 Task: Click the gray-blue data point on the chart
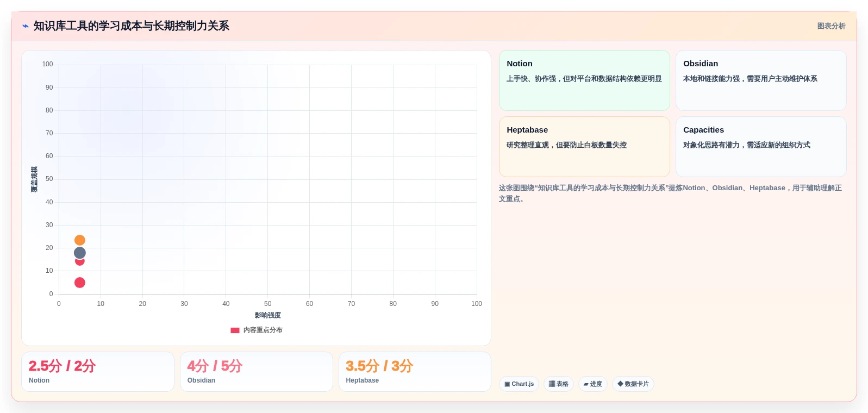pyautogui.click(x=80, y=253)
